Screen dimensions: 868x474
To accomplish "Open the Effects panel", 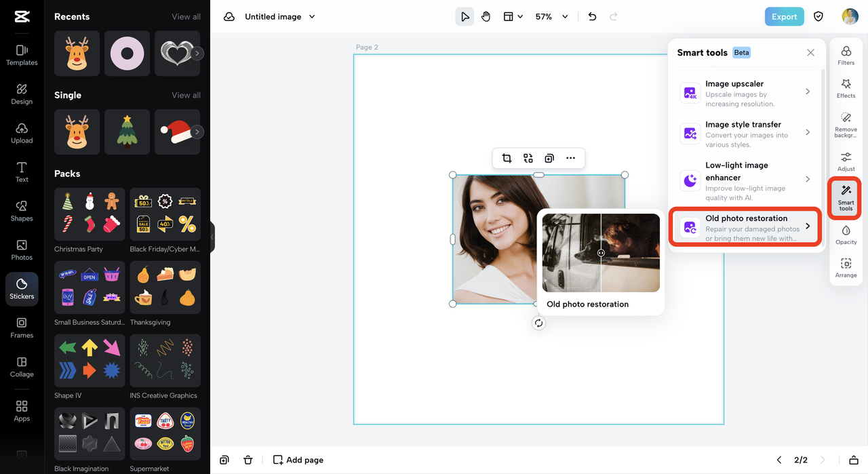I will pos(846,88).
